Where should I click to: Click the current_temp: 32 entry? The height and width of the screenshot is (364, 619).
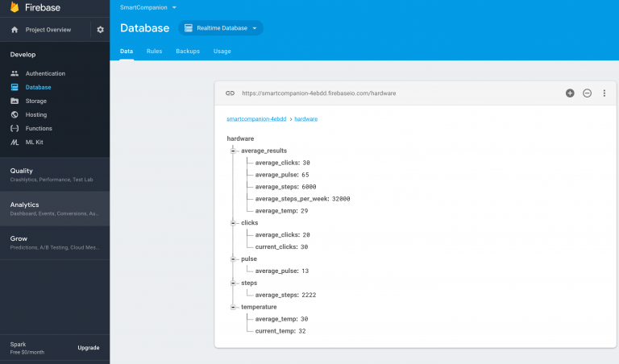point(280,331)
